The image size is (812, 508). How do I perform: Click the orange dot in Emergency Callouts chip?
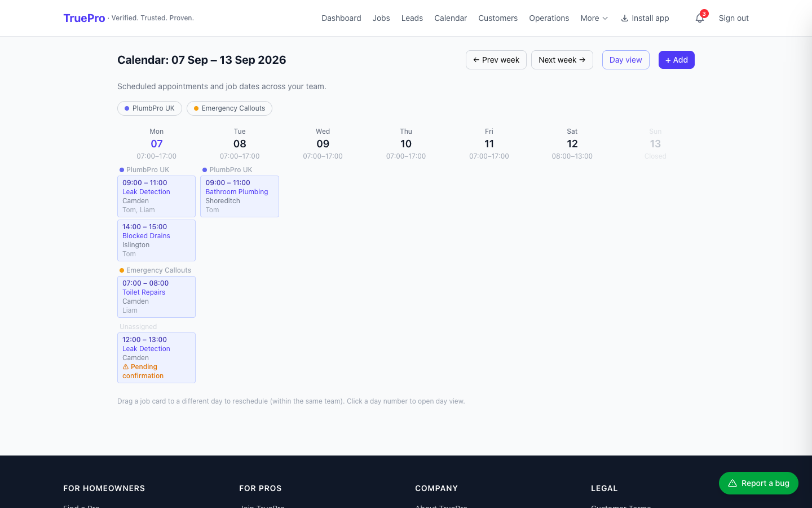[196, 108]
